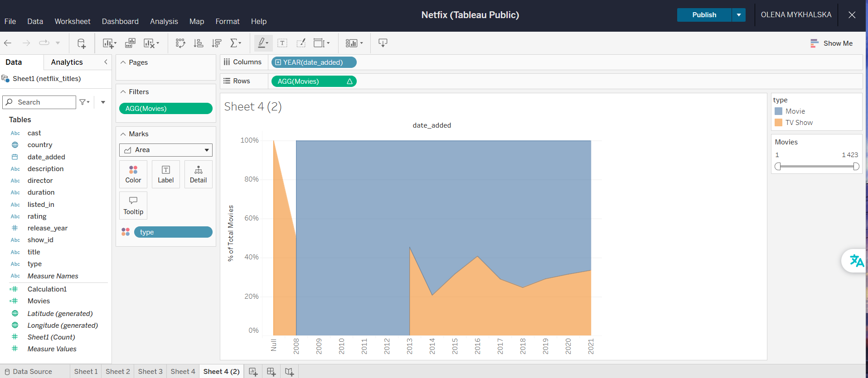Go to the Data Source tab
868x378 pixels.
[28, 372]
